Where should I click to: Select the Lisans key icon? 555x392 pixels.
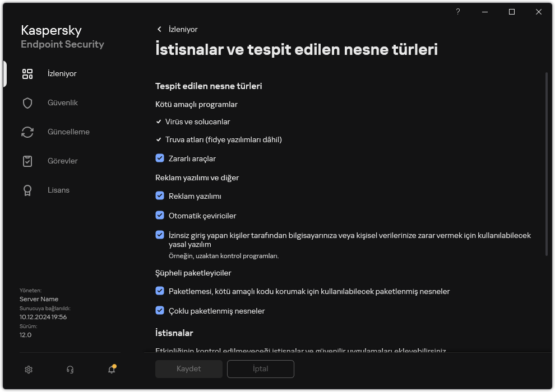(27, 190)
